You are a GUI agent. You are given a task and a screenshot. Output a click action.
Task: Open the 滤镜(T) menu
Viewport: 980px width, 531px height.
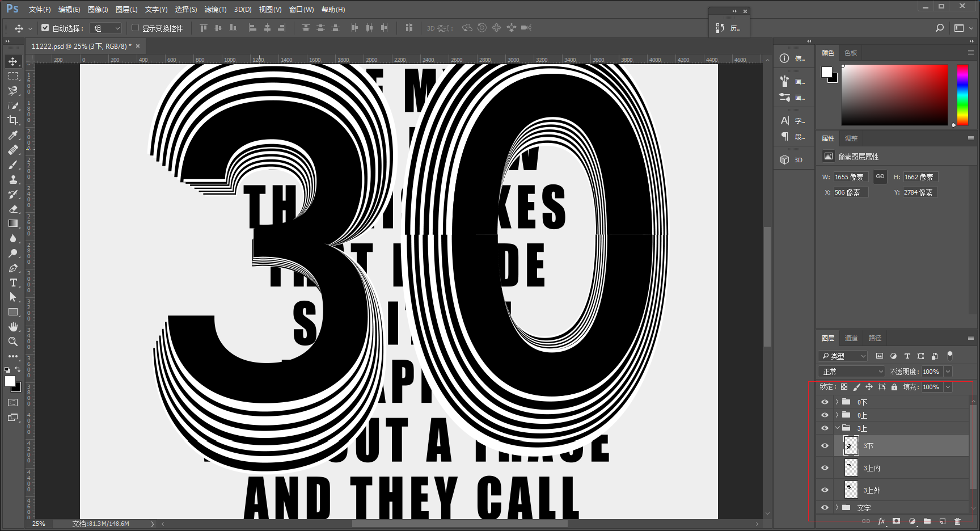click(x=216, y=10)
